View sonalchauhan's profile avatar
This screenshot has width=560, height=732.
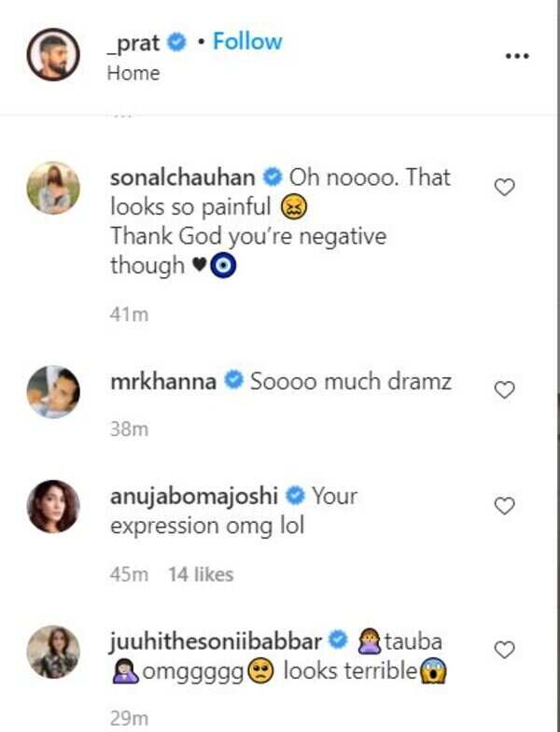coord(53,189)
